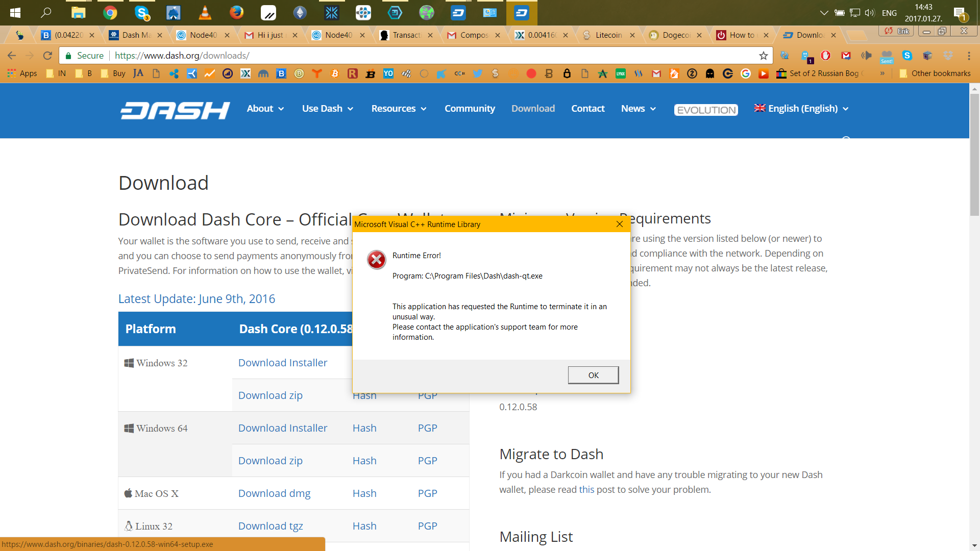Switch to the Compose Gmail tab
This screenshot has height=551, width=980.
pos(473,35)
